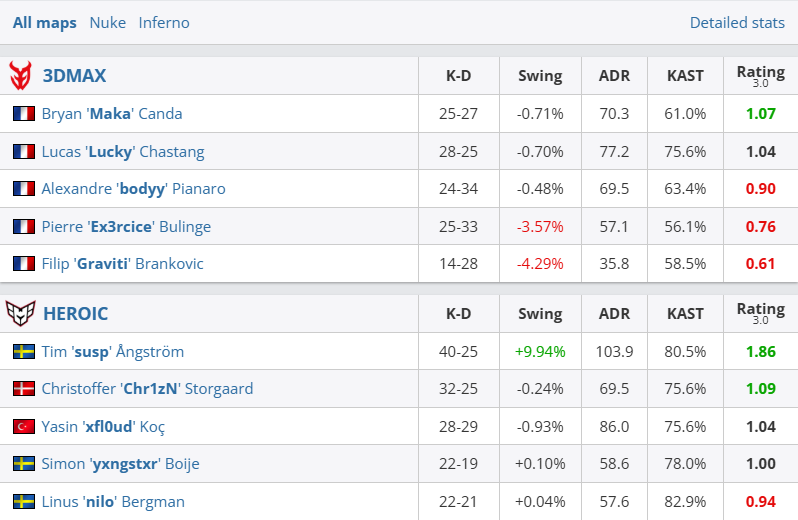
Task: Select the All maps tab
Action: [44, 22]
